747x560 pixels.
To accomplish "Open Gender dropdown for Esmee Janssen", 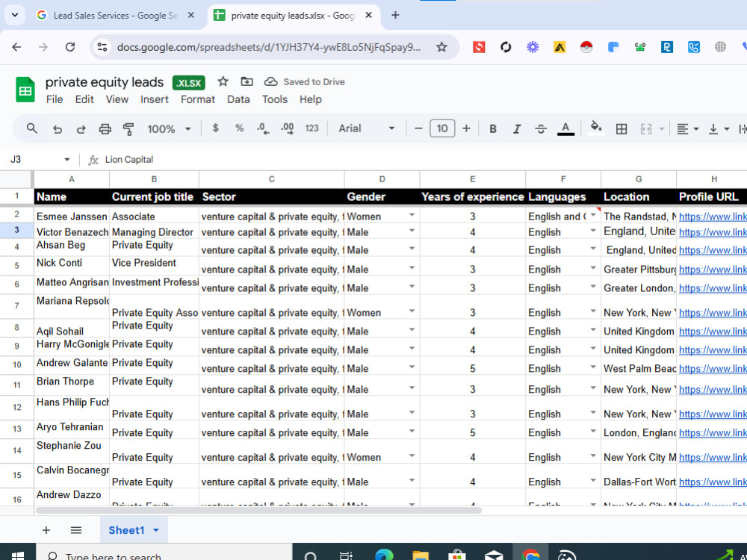I will (x=412, y=215).
